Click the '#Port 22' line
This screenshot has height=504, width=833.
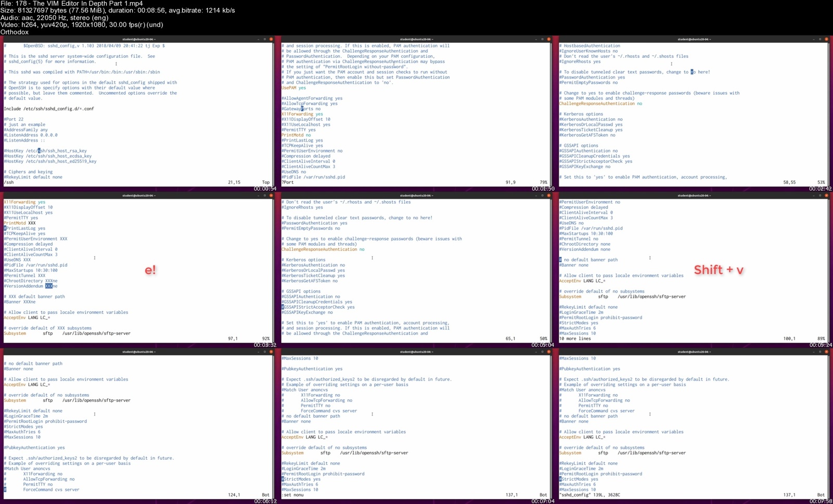pyautogui.click(x=14, y=119)
